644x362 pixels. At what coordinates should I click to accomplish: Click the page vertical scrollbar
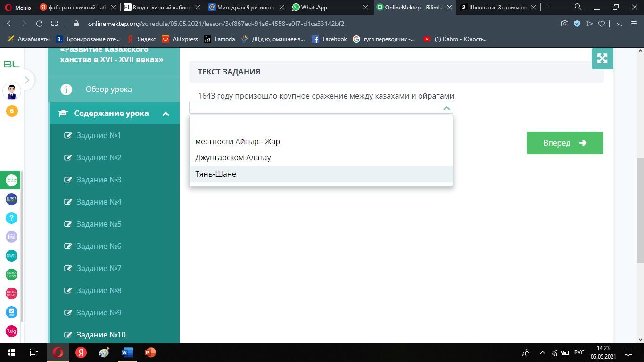640,210
